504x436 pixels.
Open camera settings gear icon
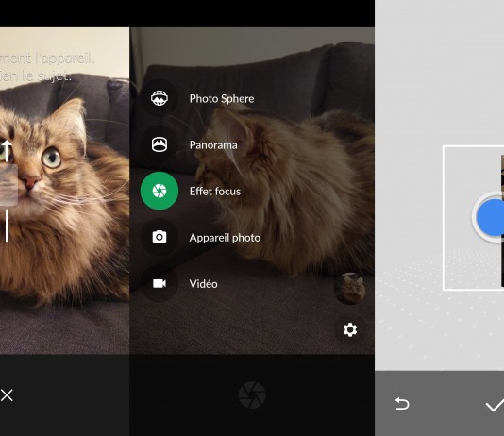click(350, 329)
